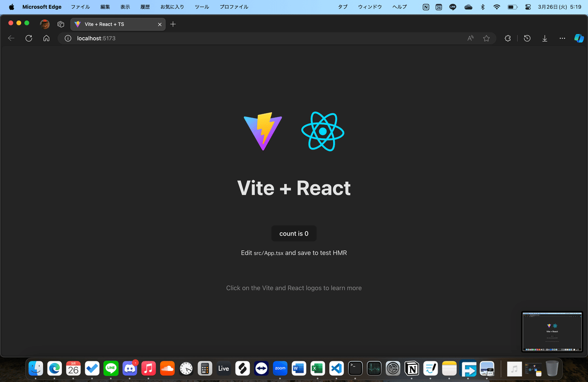
Task: Close the 'Vite + React + TS' tab
Action: 160,24
